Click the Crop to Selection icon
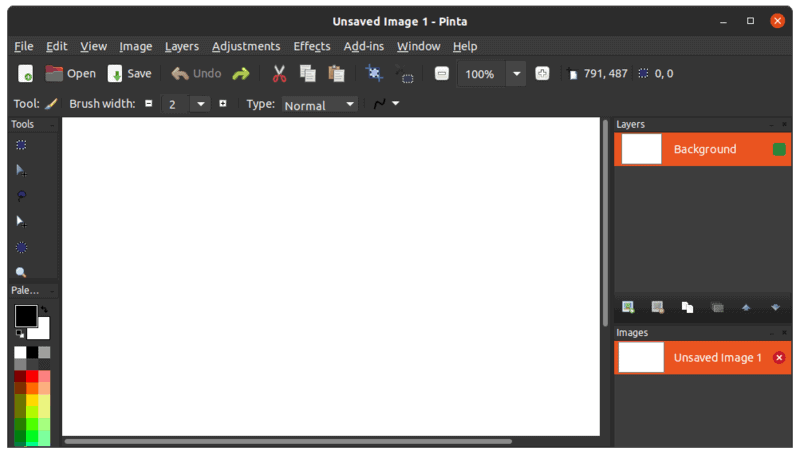The height and width of the screenshot is (455, 800). pos(374,73)
